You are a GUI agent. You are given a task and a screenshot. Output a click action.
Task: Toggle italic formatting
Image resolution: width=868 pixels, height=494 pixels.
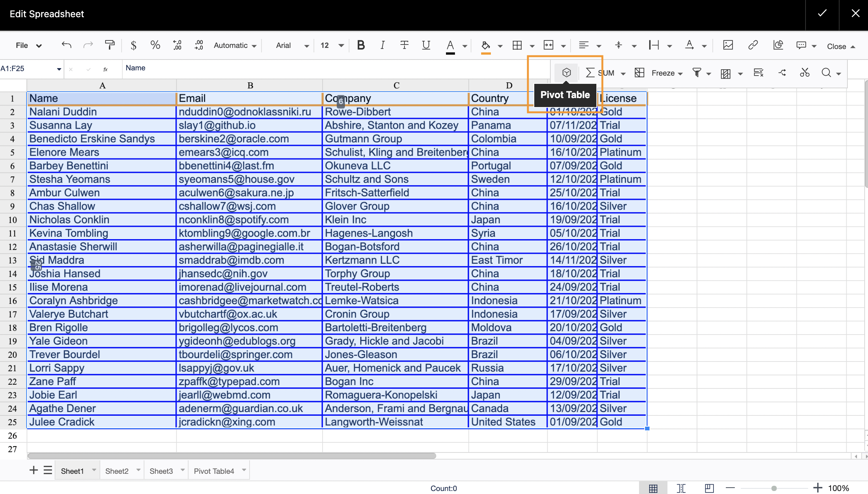[382, 45]
